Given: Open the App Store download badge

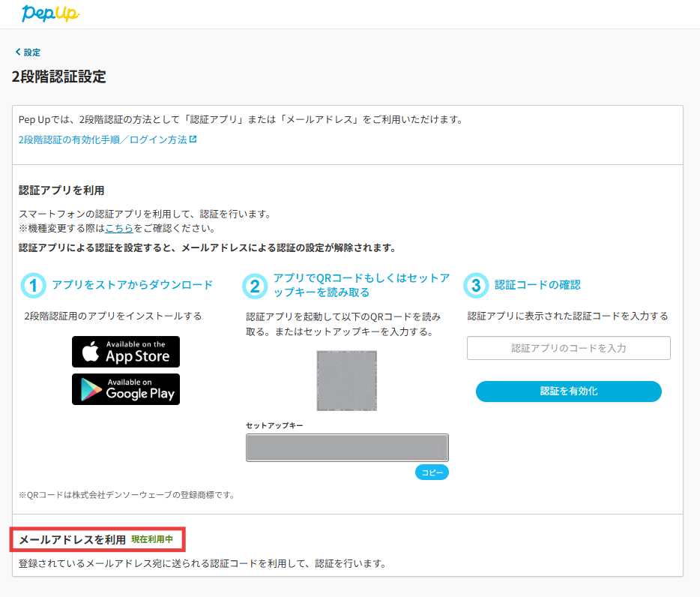Looking at the screenshot, I should (126, 352).
